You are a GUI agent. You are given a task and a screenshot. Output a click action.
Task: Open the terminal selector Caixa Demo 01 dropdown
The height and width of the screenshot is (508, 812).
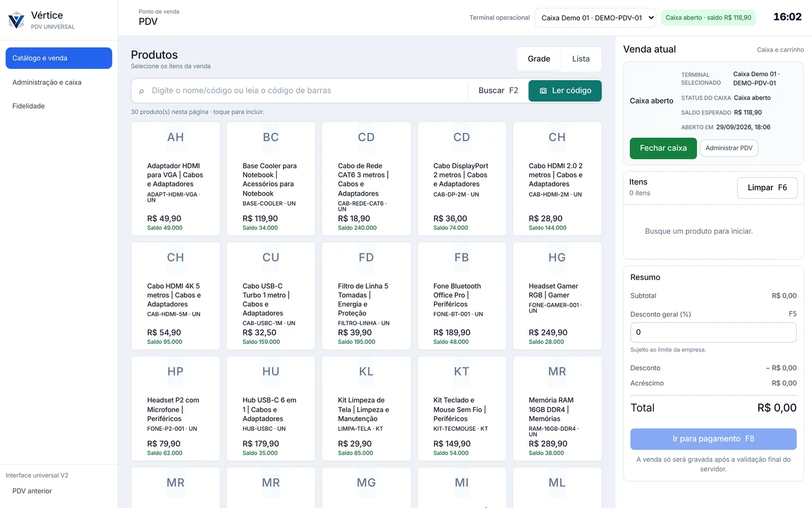[595, 18]
